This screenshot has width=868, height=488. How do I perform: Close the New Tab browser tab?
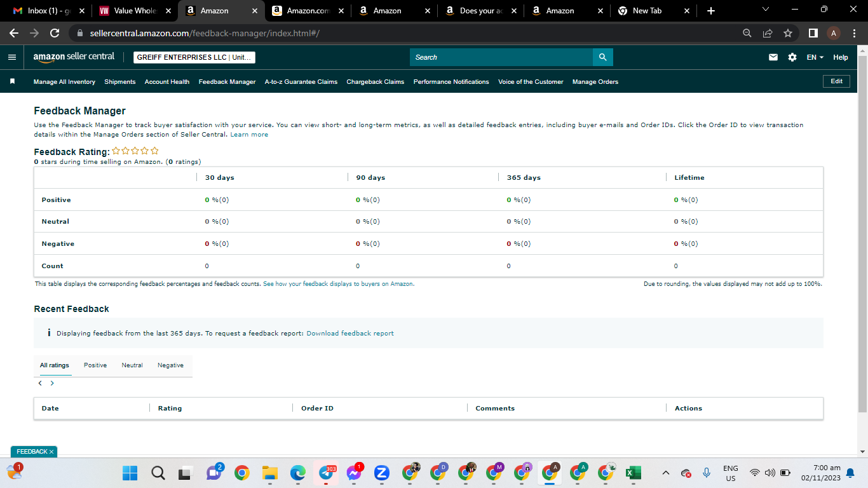pyautogui.click(x=686, y=11)
